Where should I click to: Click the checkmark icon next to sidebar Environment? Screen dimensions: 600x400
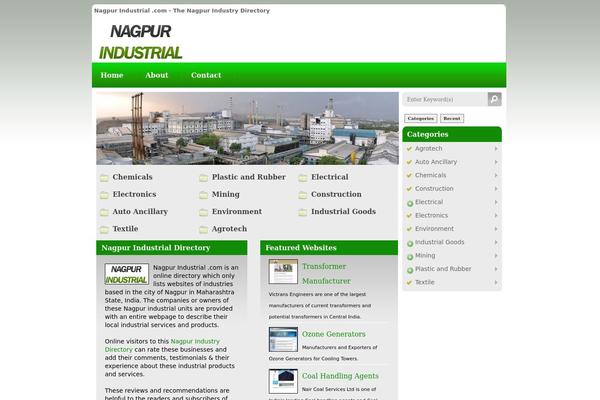(409, 229)
